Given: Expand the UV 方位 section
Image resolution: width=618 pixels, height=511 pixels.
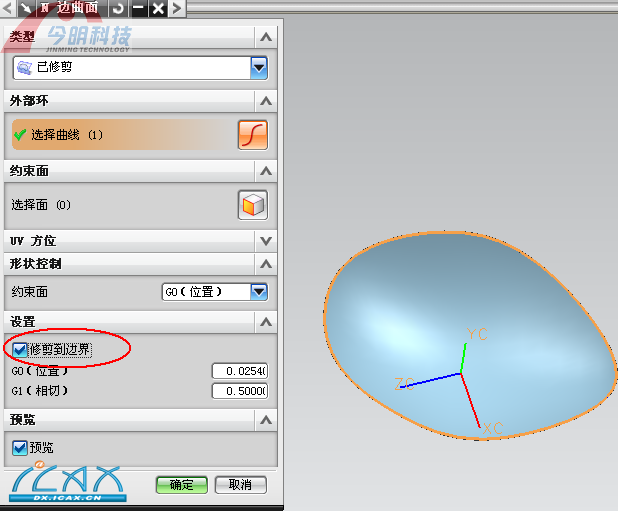Looking at the screenshot, I should coord(266,241).
